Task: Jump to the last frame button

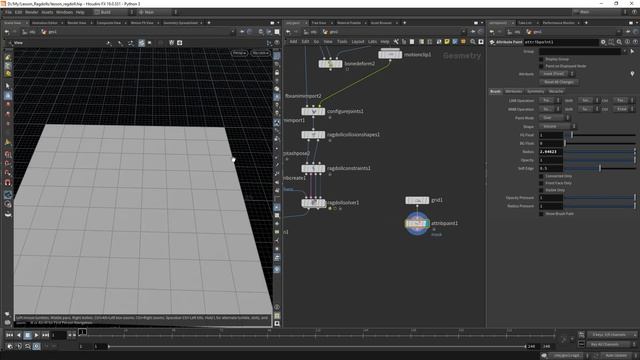Action: [45, 335]
